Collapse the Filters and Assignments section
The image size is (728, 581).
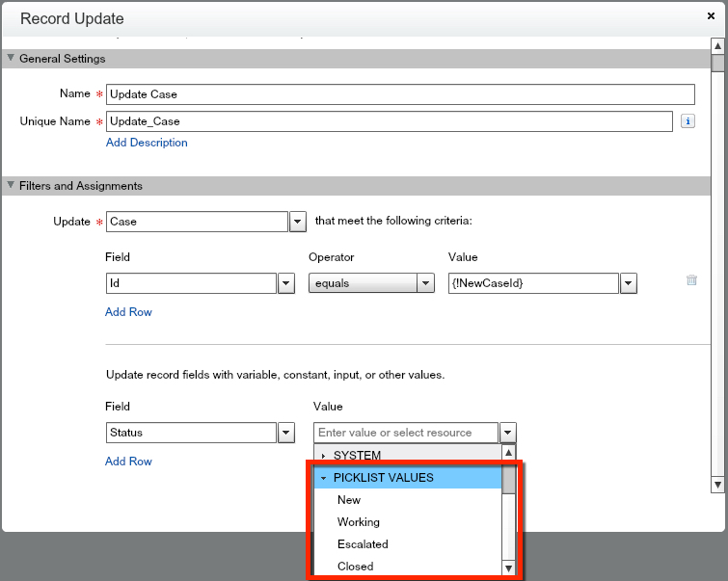pos(12,186)
